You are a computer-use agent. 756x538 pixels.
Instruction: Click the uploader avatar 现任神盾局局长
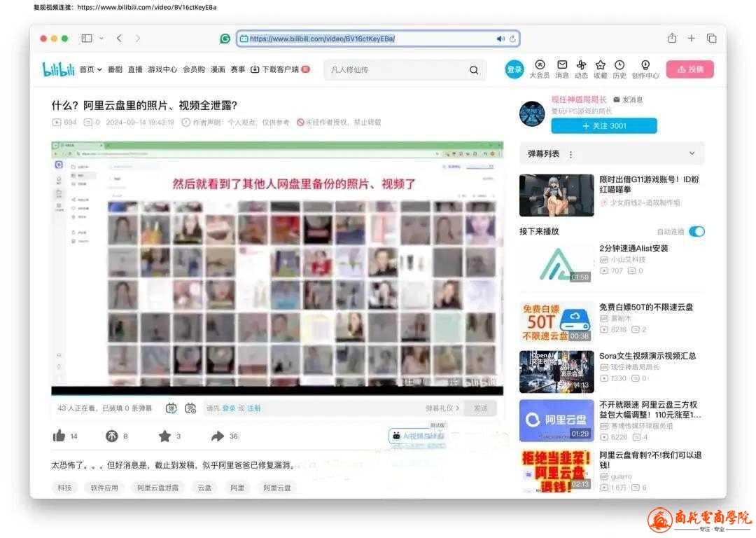point(532,113)
